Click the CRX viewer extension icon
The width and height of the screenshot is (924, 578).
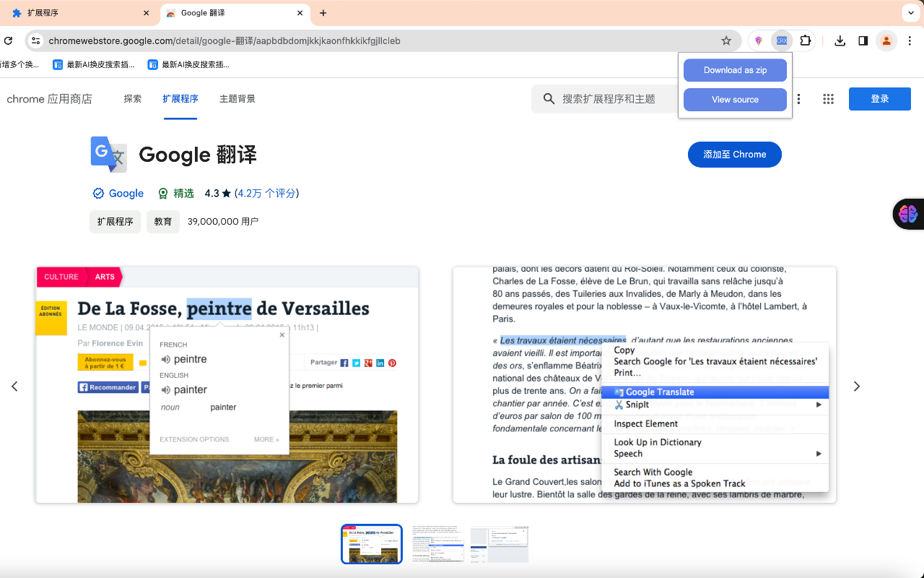782,41
